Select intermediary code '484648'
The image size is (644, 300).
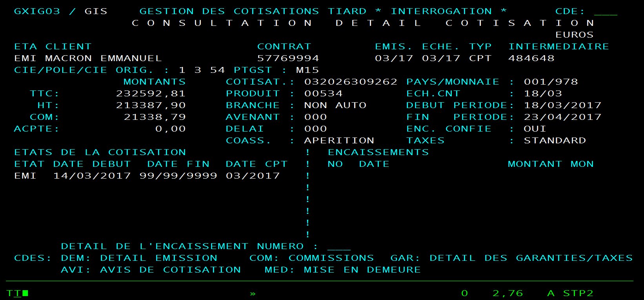[531, 58]
